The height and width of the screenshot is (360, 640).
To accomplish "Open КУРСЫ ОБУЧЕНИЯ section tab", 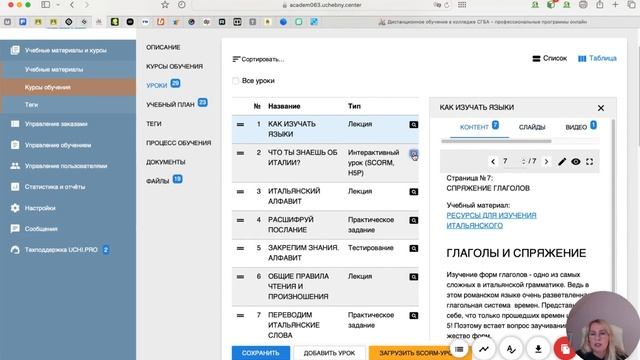I will pyautogui.click(x=174, y=66).
